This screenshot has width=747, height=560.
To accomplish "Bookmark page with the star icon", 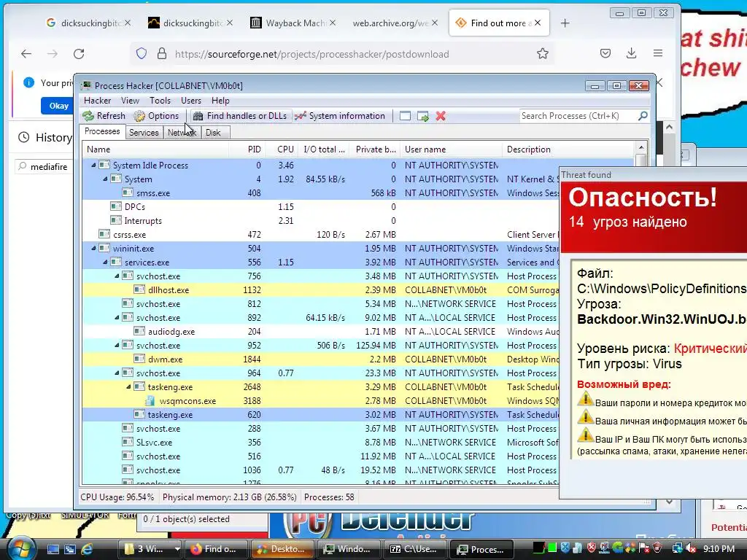I will pos(543,53).
